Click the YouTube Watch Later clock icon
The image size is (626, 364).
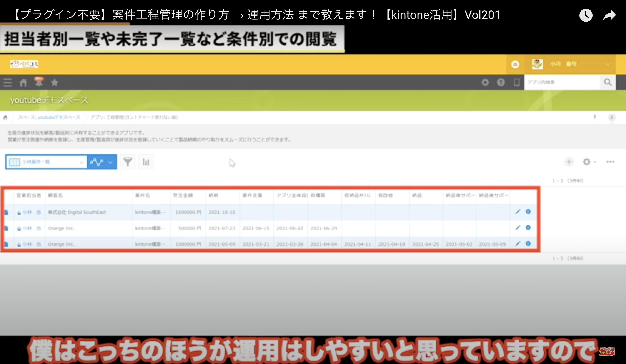[x=586, y=15]
